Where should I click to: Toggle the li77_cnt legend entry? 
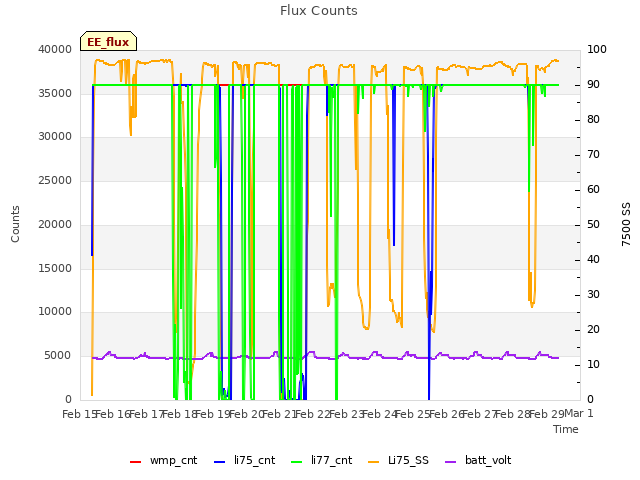322,461
